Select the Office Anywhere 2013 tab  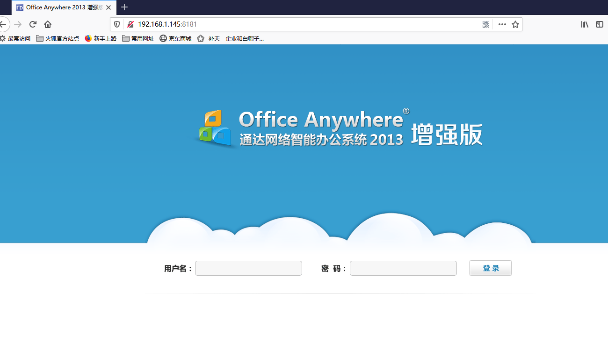pyautogui.click(x=64, y=7)
